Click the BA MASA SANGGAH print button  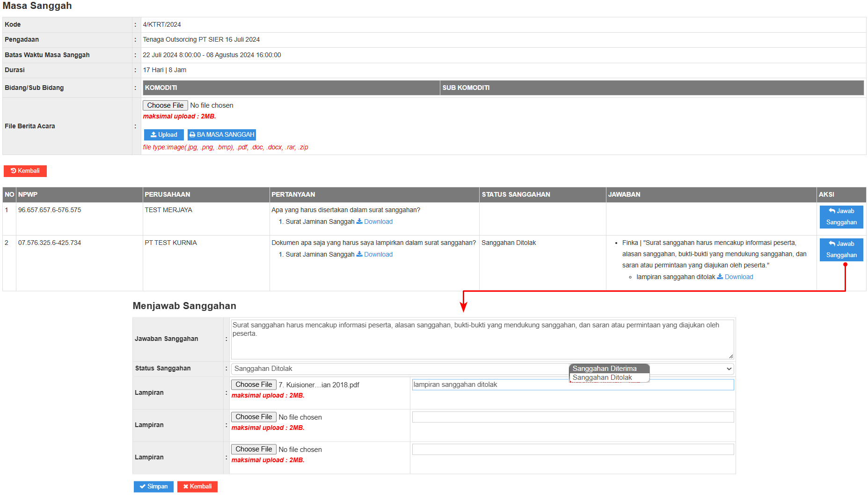tap(222, 135)
